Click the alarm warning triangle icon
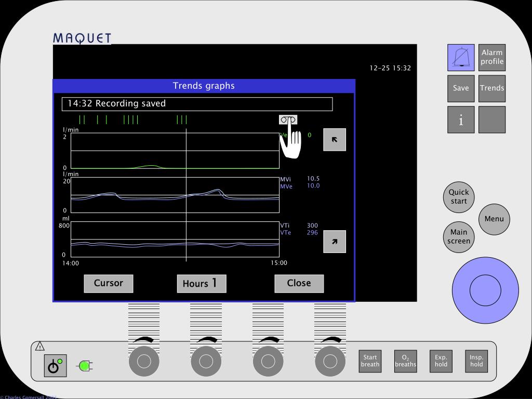532x399 pixels. (39, 346)
